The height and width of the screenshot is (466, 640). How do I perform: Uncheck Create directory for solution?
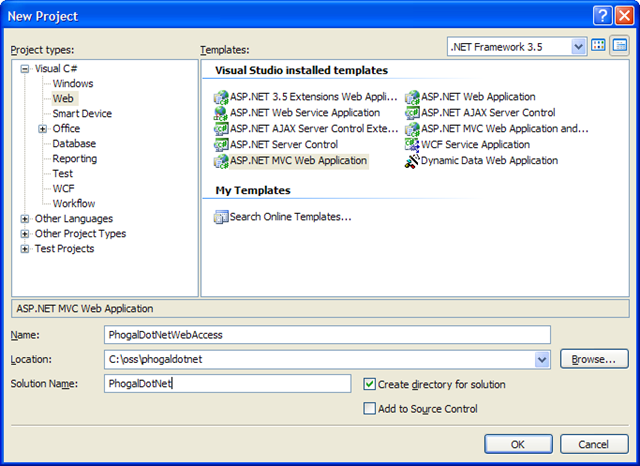370,384
